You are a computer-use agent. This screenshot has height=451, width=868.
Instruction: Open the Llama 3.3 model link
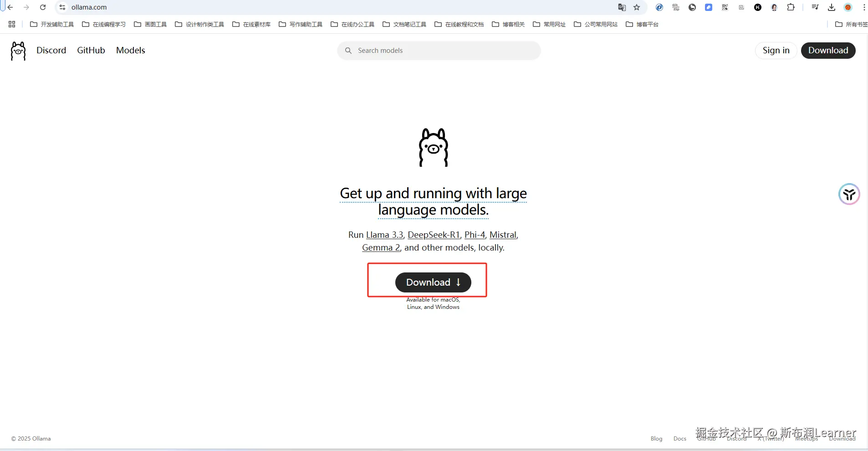point(385,235)
